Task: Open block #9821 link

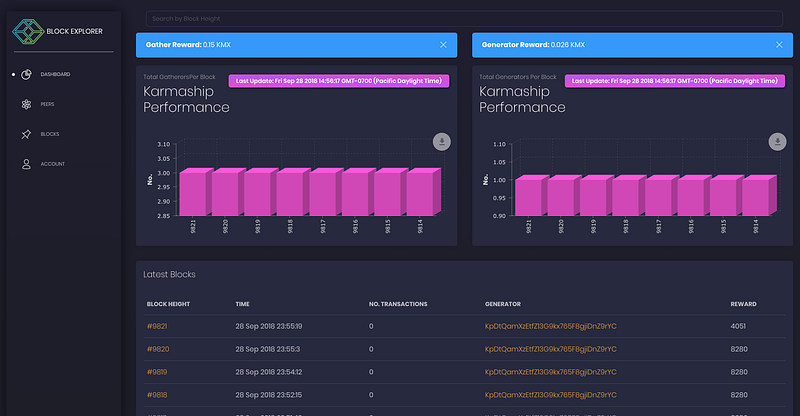Action: [157, 326]
